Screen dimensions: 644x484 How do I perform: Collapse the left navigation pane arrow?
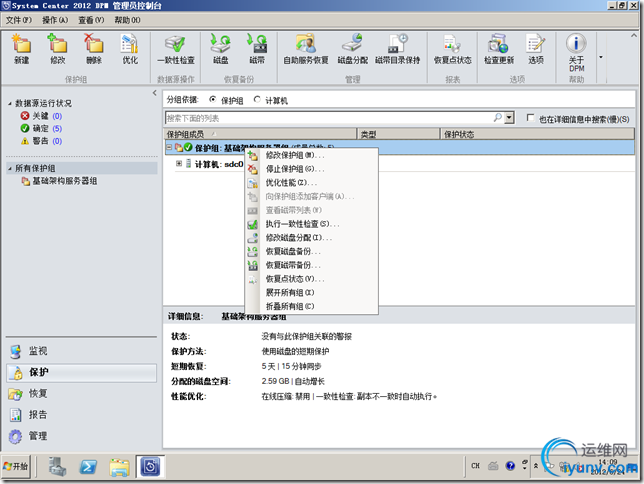(x=154, y=93)
